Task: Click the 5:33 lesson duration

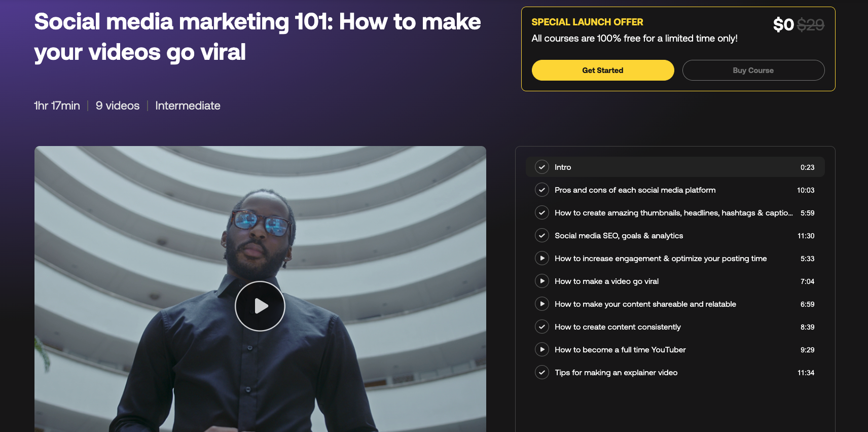Action: [x=807, y=259]
